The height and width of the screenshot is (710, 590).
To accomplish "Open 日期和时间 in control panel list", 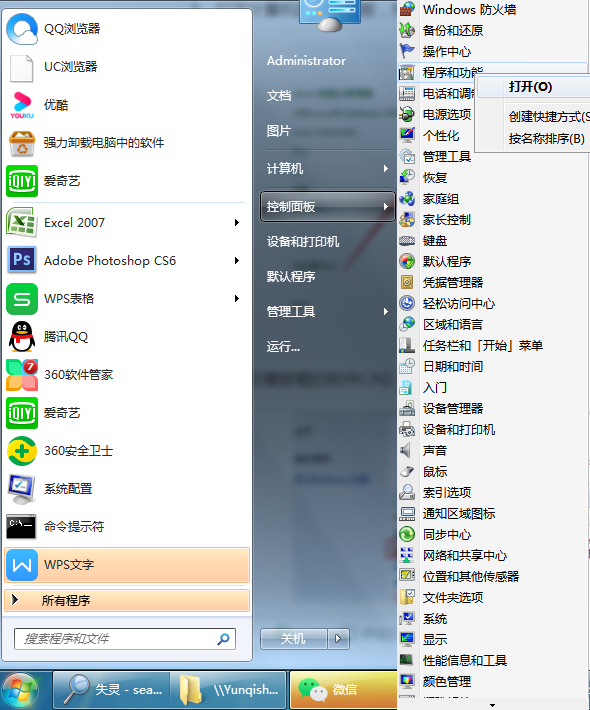I will pyautogui.click(x=453, y=366).
